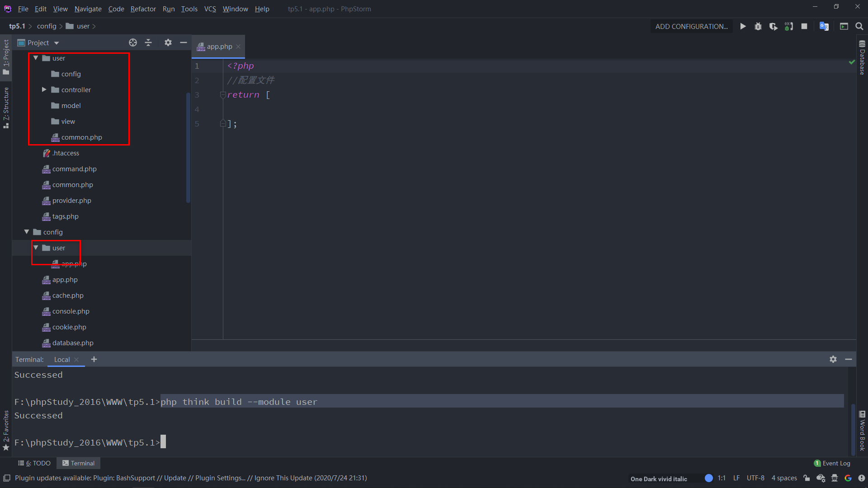Collapse the config root folder
Image resolution: width=868 pixels, height=488 pixels.
(27, 232)
